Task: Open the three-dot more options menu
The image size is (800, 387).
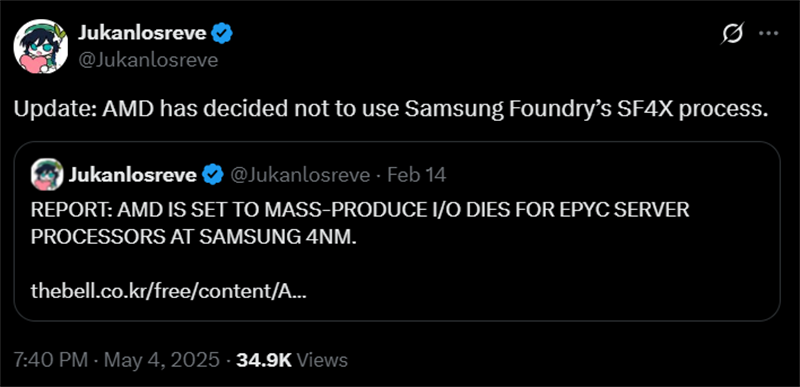Action: 768,34
